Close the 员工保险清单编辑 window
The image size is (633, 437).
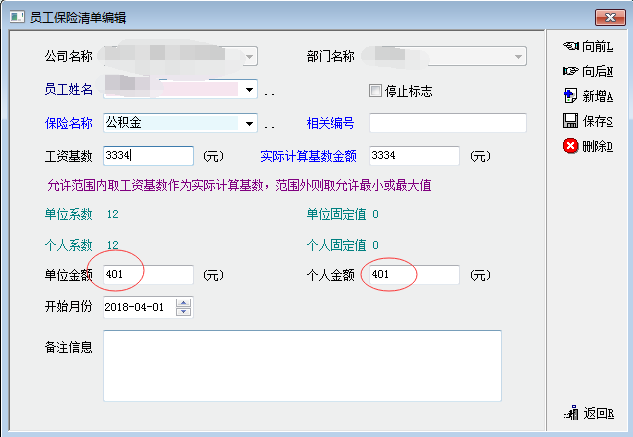pyautogui.click(x=609, y=17)
